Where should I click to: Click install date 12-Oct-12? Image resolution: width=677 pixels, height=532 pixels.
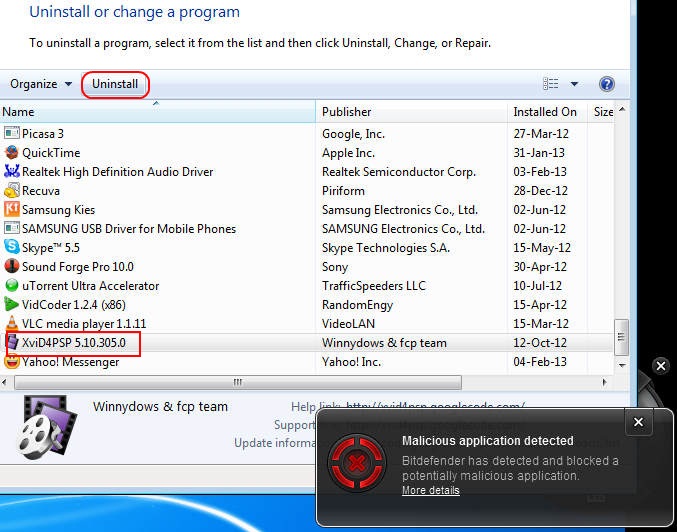pos(540,342)
